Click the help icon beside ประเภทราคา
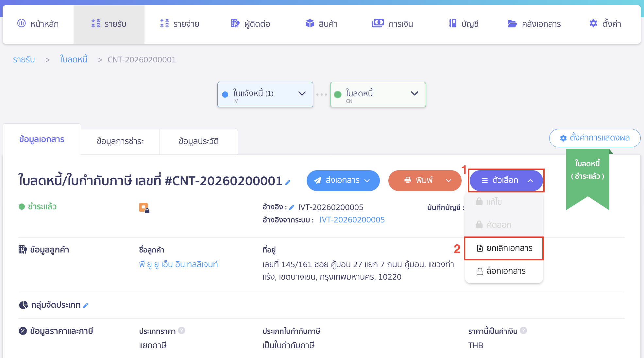Viewport: 644px width, 358px height. point(182,331)
